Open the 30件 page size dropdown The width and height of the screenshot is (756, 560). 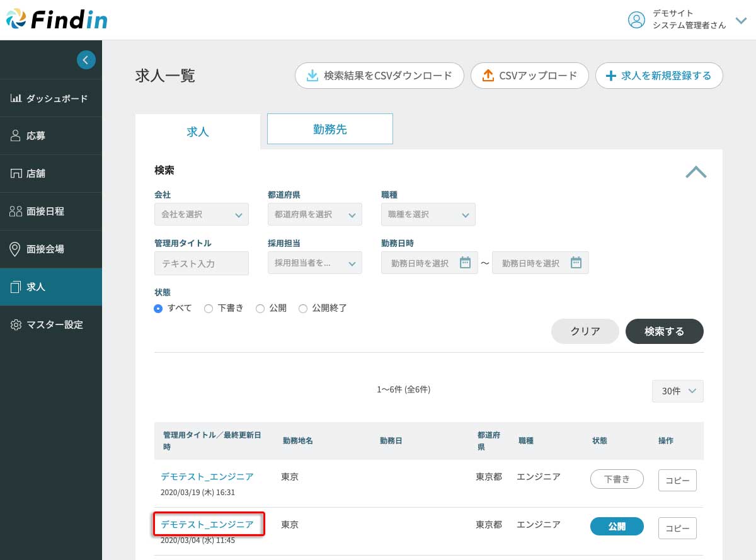coord(677,391)
